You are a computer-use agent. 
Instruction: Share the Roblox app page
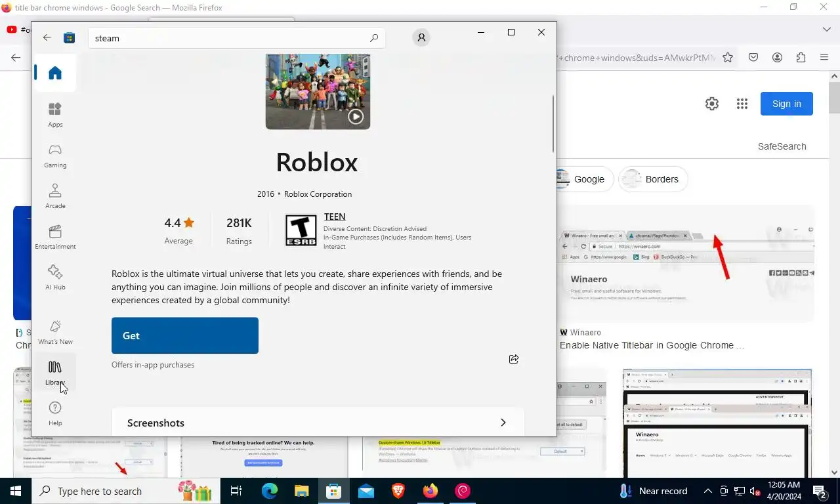coord(514,359)
